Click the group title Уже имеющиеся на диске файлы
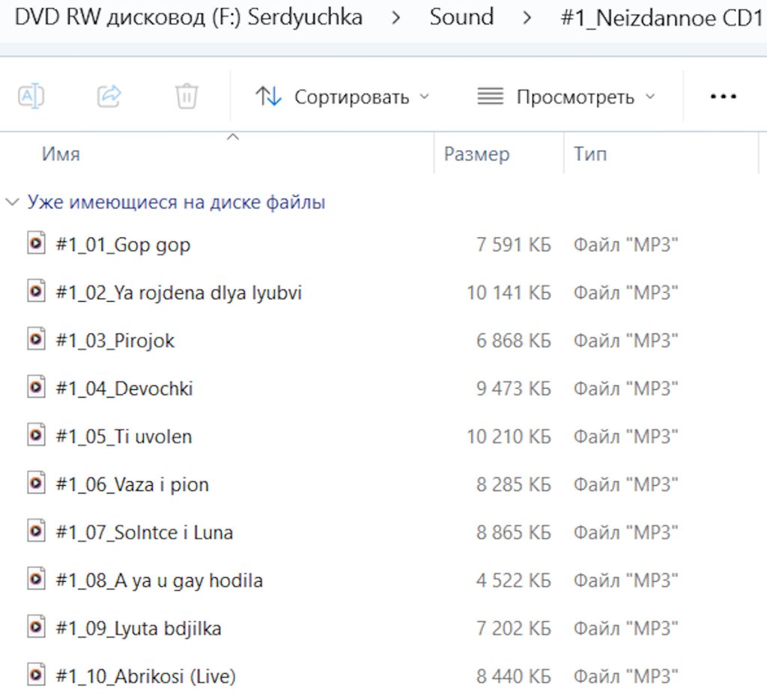Viewport: 767px width, 700px height. click(176, 202)
